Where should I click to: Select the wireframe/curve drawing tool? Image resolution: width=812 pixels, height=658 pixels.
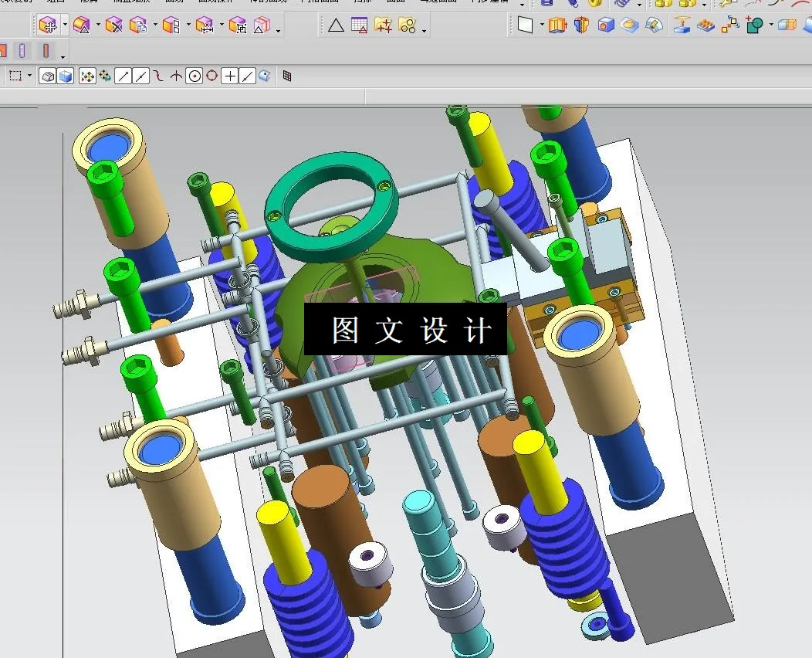point(158,76)
